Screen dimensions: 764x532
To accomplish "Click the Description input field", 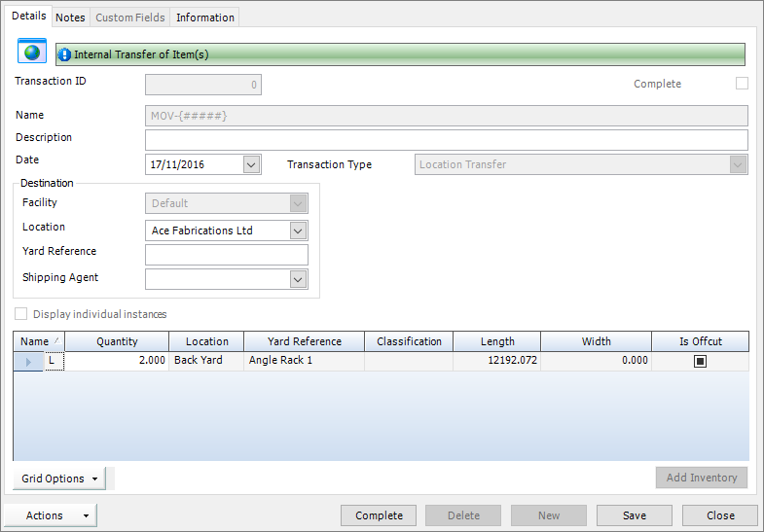I will click(x=446, y=140).
